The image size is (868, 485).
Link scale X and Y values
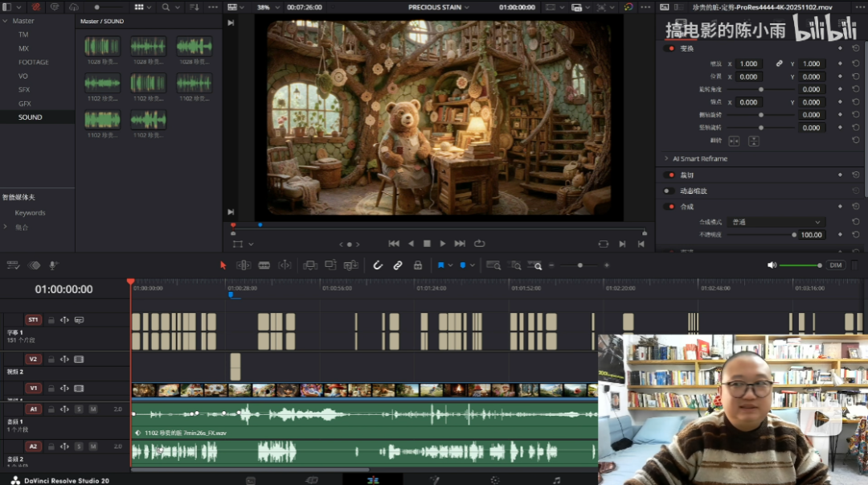(x=779, y=64)
